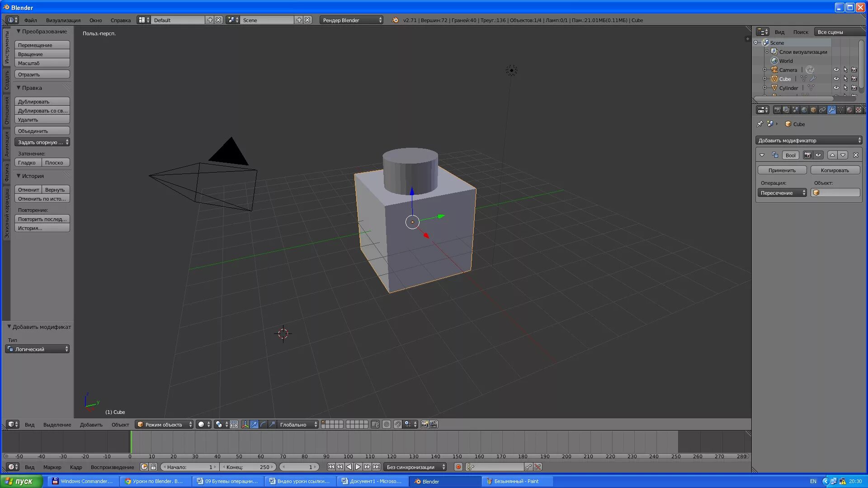
Task: Open the Визуализация menu
Action: click(63, 20)
